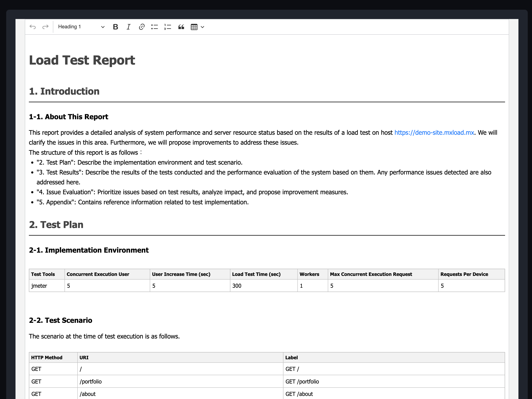Toggle italic formatting
The height and width of the screenshot is (399, 532).
click(128, 27)
